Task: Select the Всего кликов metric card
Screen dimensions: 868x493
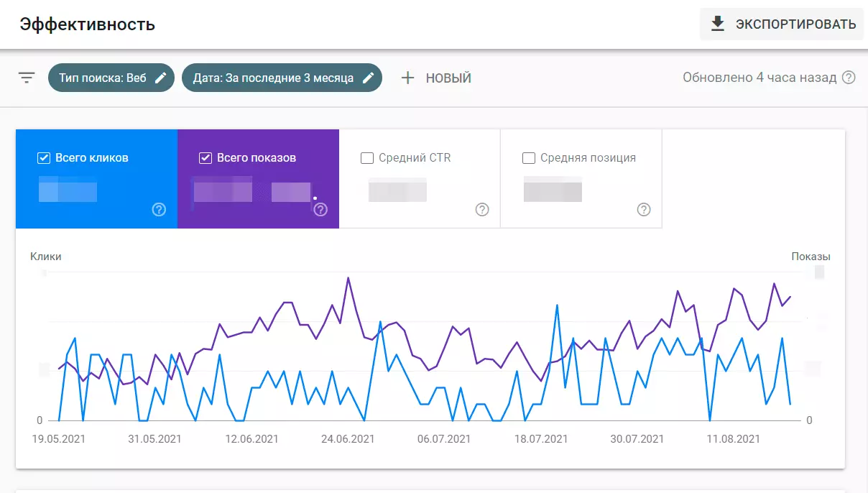Action: click(x=96, y=179)
